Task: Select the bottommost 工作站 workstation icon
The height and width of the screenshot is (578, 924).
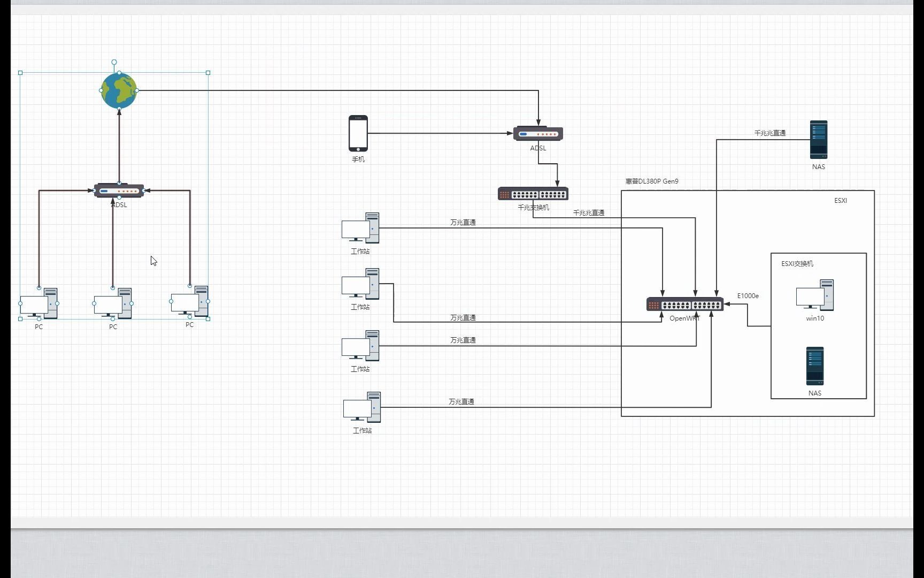Action: click(x=363, y=407)
